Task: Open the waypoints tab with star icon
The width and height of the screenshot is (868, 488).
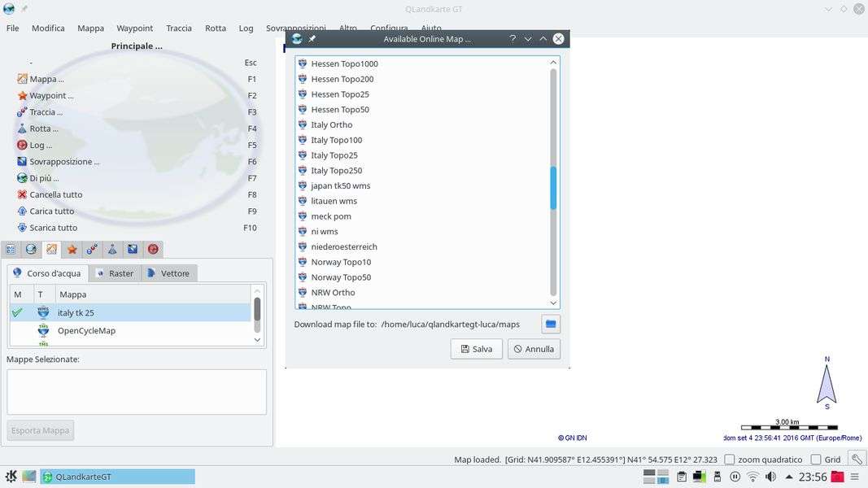Action: click(72, 250)
